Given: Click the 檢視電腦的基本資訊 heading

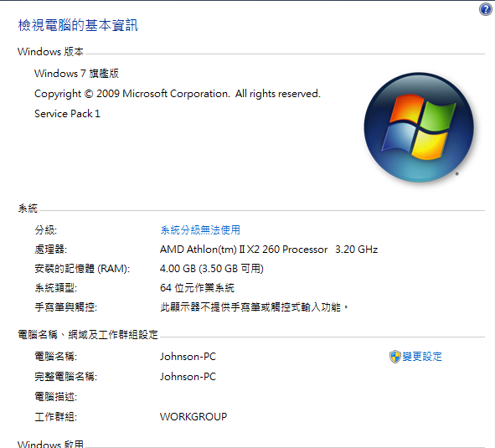Looking at the screenshot, I should [78, 25].
